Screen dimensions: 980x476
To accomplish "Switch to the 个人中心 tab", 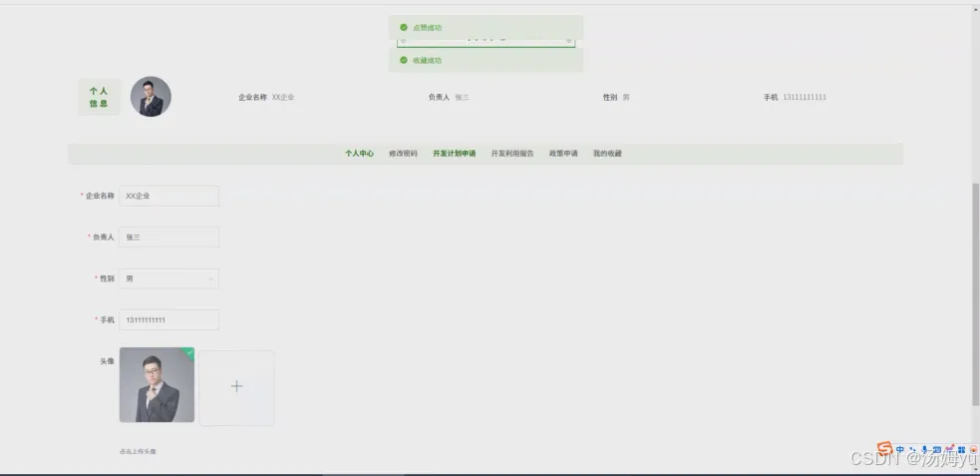I will (x=359, y=154).
